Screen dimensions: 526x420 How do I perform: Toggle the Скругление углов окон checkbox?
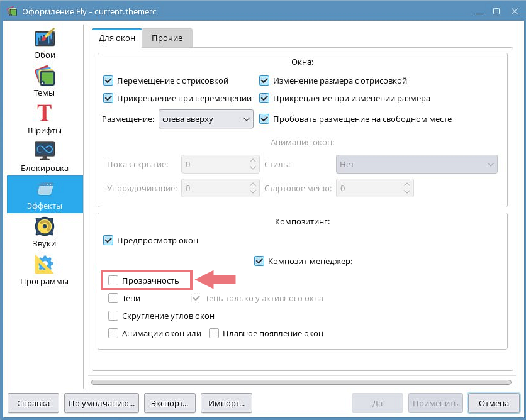[113, 316]
